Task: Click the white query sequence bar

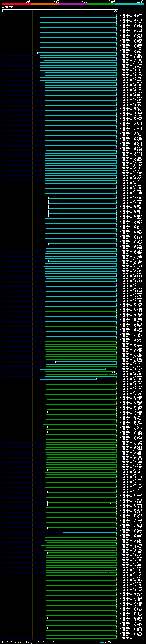Action: click(60, 10)
